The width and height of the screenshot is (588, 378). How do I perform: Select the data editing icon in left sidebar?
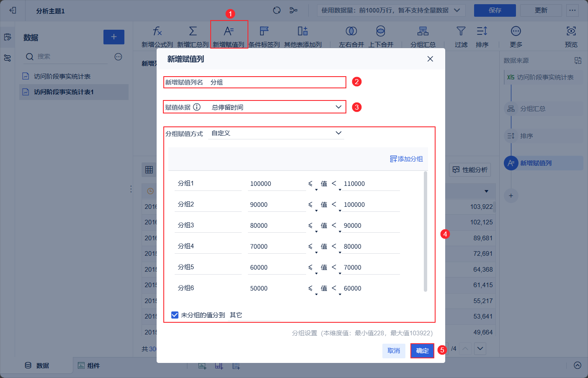[x=8, y=37]
